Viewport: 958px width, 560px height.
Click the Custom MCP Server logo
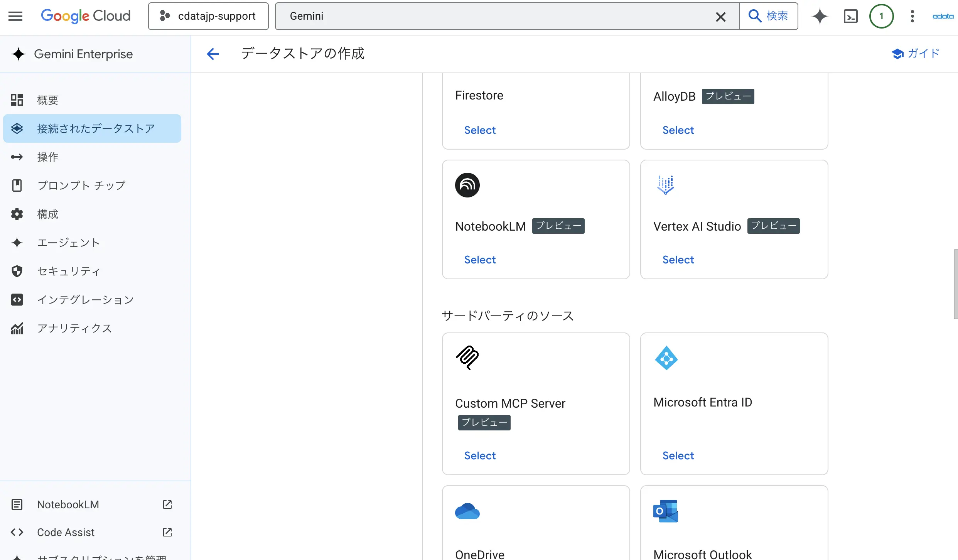pos(467,358)
